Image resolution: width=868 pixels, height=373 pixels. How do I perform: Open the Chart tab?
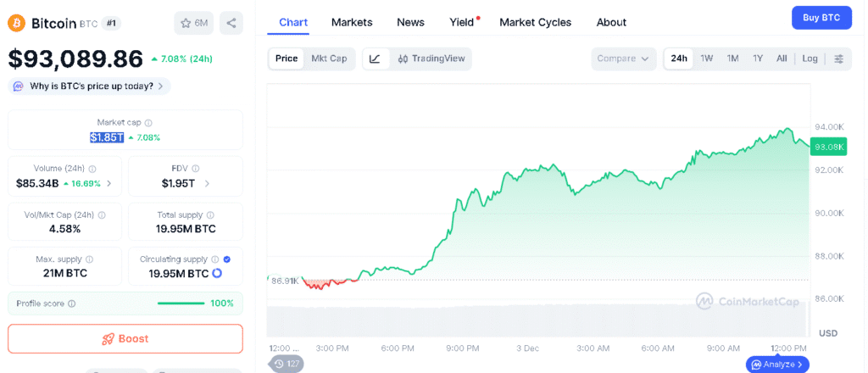coord(293,23)
